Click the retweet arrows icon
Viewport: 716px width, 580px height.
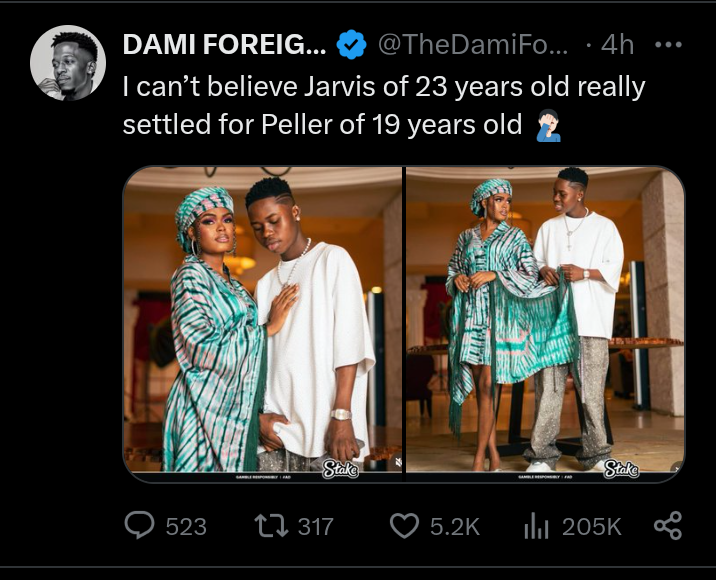tap(272, 524)
